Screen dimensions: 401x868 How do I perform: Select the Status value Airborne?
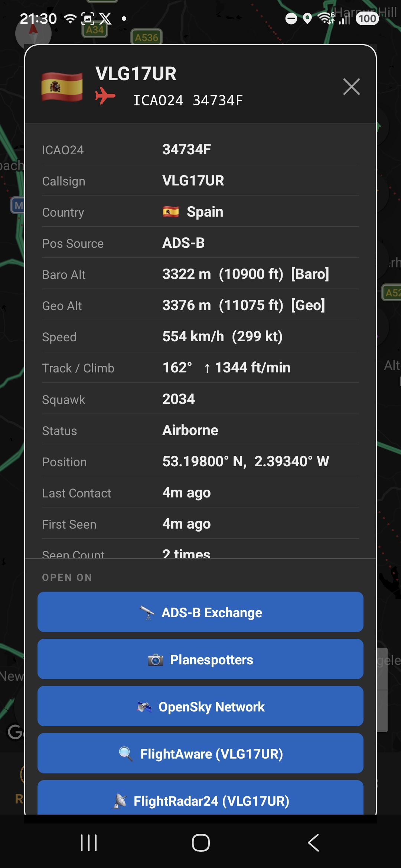pyautogui.click(x=190, y=430)
